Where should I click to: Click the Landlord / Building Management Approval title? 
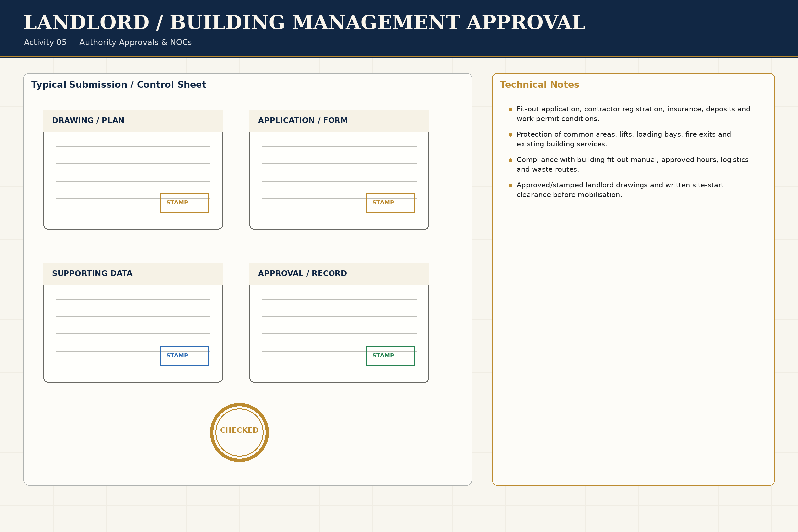click(304, 23)
